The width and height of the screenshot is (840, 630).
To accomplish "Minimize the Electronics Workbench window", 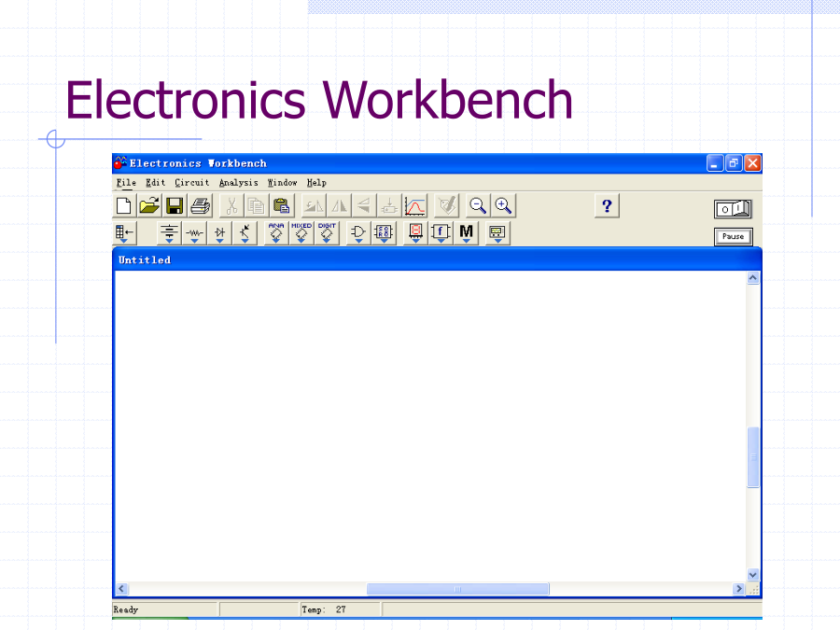I will [x=715, y=163].
